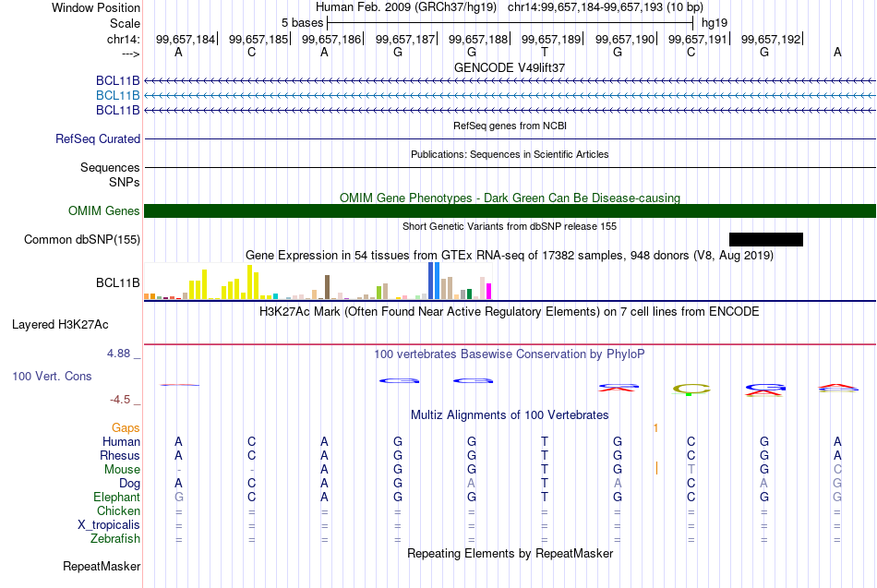Select the Zebrafish alignment row label
Screen dimensions: 877x588
point(115,538)
